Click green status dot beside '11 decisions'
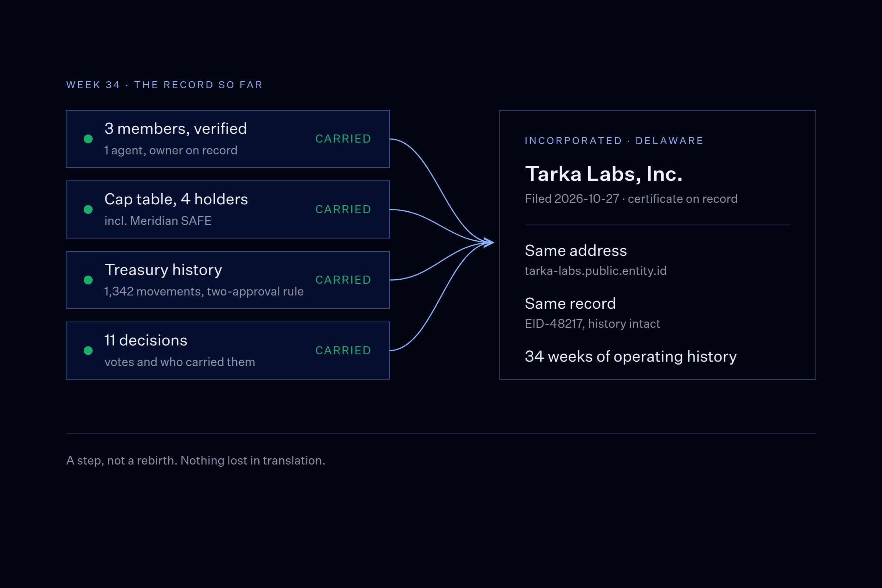The width and height of the screenshot is (882, 588). click(x=88, y=351)
